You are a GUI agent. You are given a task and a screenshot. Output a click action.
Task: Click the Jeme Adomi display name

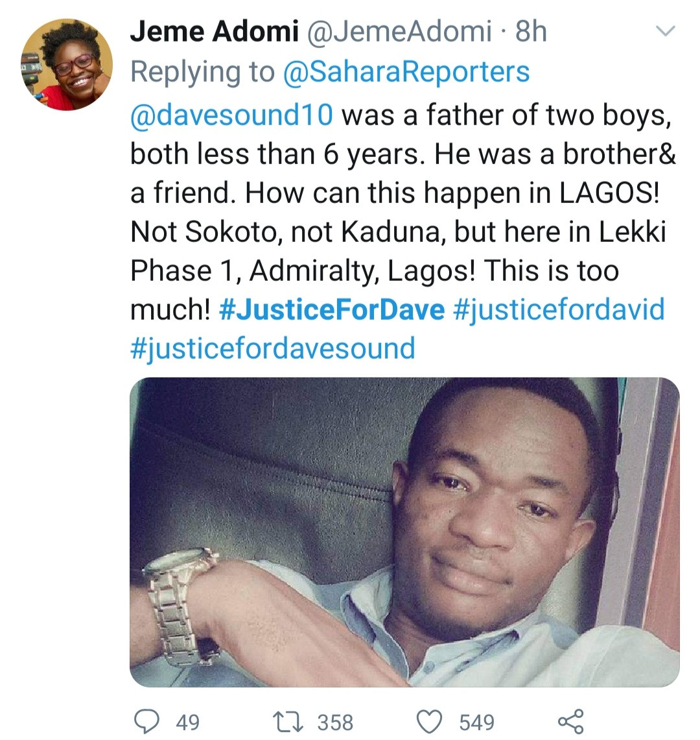point(215,31)
